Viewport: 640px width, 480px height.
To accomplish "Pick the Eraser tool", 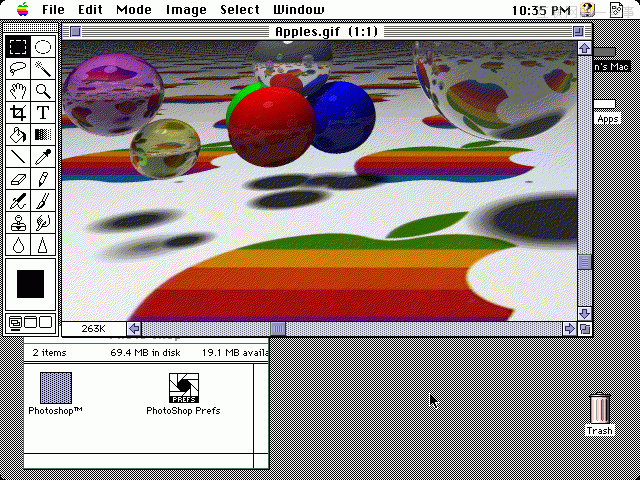I will [18, 178].
